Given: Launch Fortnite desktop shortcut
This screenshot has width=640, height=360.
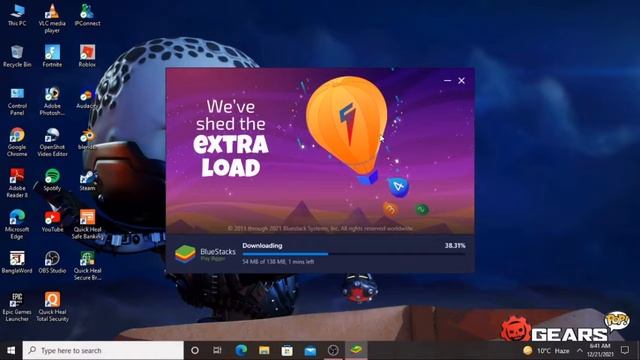Looking at the screenshot, I should pos(52,56).
